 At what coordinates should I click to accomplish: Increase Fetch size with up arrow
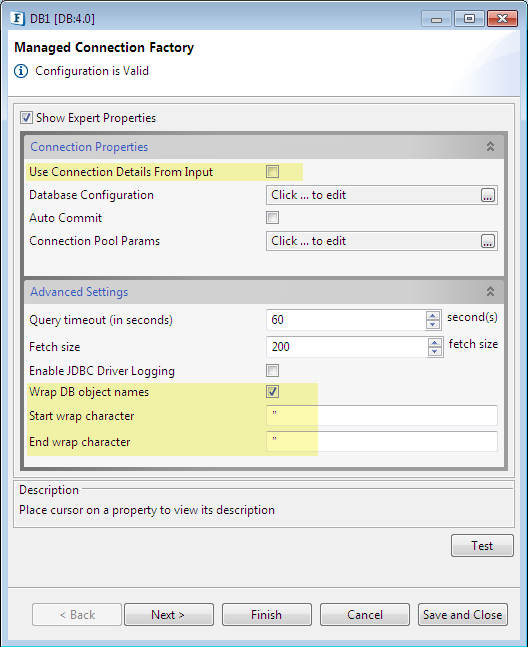(434, 342)
